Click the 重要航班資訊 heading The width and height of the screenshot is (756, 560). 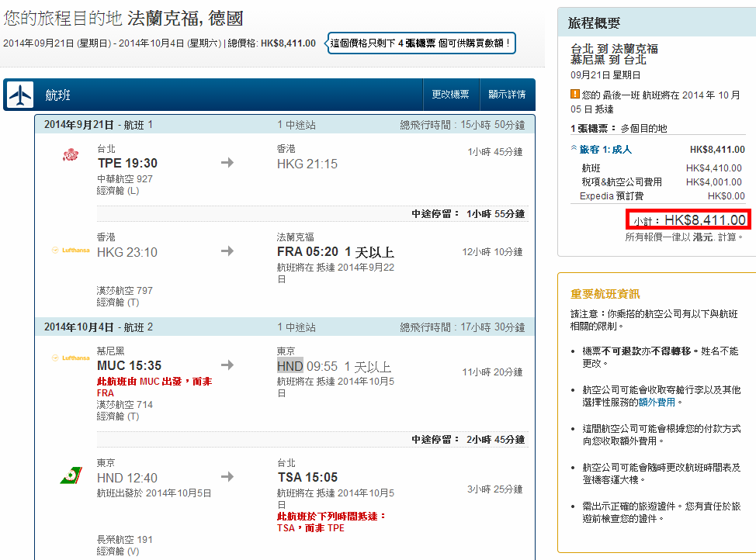click(605, 294)
